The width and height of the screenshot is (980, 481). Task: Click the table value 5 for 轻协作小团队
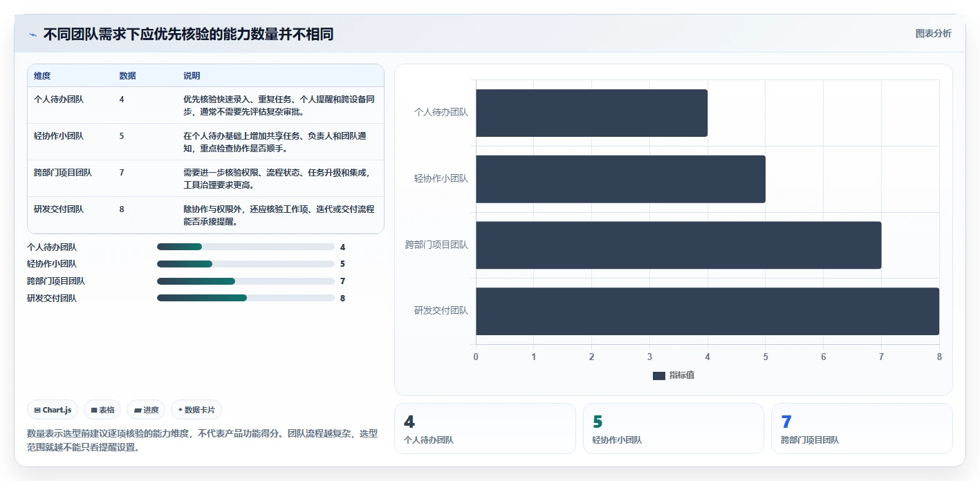pos(122,136)
